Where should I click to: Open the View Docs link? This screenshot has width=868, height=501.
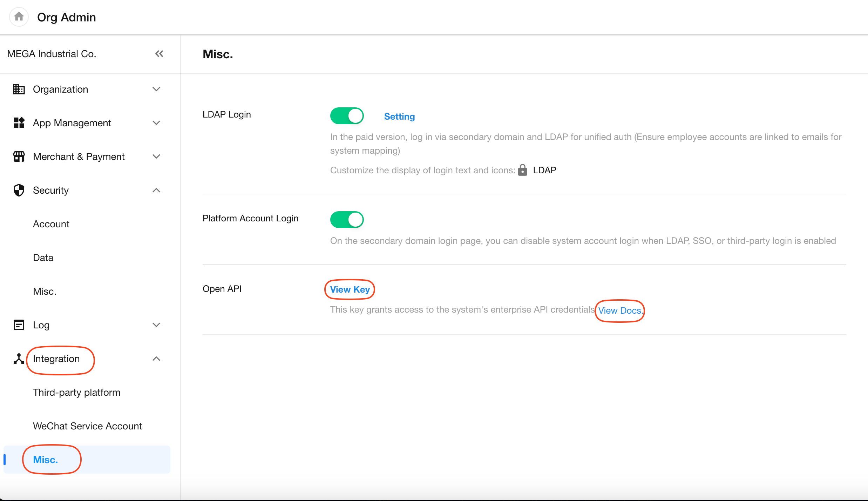pos(619,310)
